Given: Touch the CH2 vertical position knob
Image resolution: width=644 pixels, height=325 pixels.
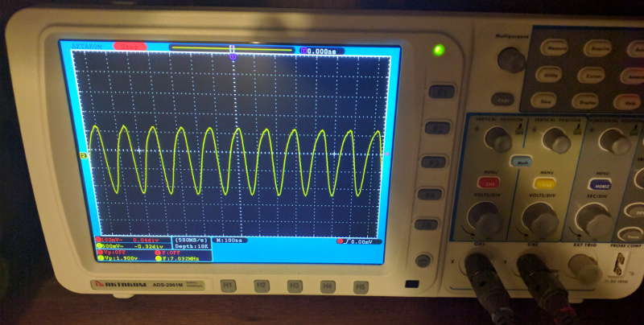Looking at the screenshot, I should pyautogui.click(x=556, y=140).
